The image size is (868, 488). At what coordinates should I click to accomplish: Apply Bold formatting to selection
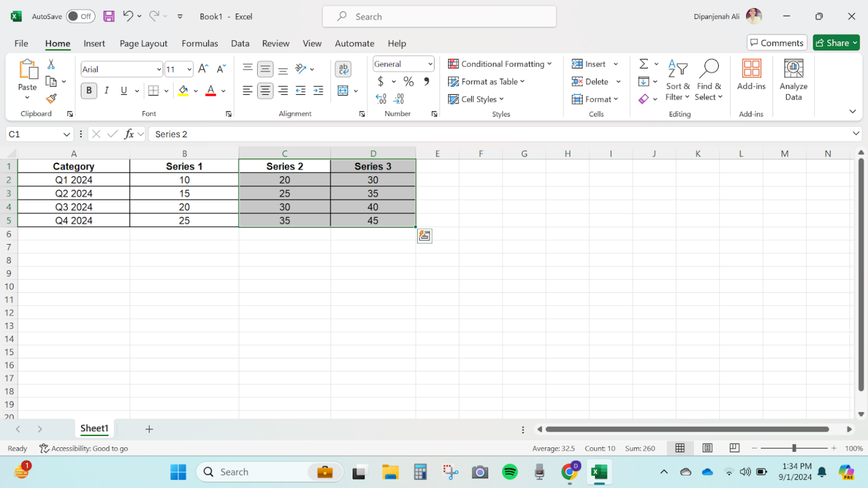tap(89, 90)
